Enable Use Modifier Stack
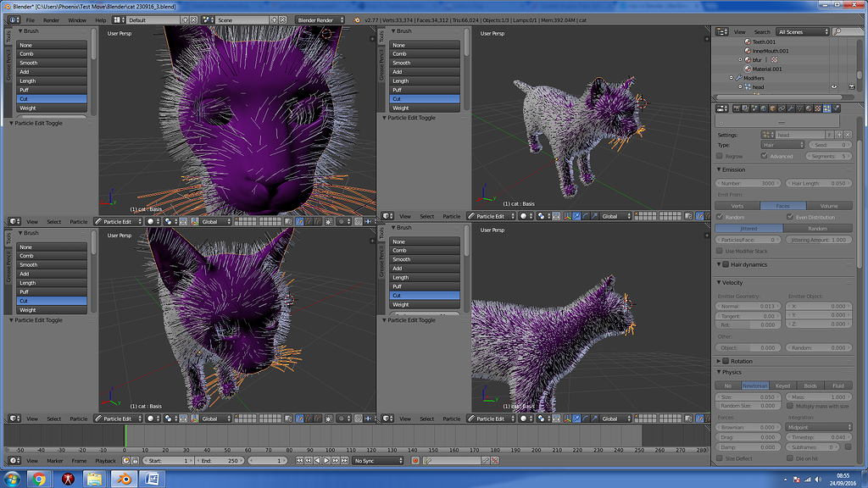This screenshot has width=868, height=488. point(720,251)
